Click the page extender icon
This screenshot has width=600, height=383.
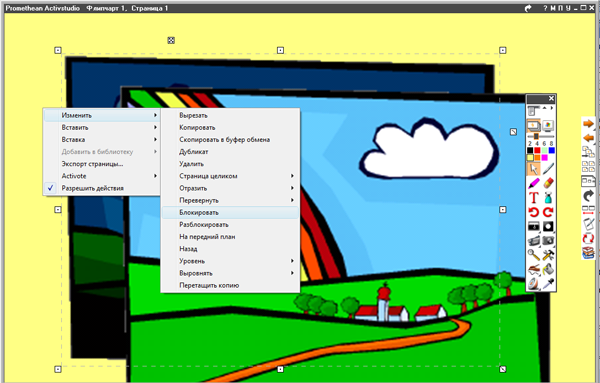click(589, 210)
